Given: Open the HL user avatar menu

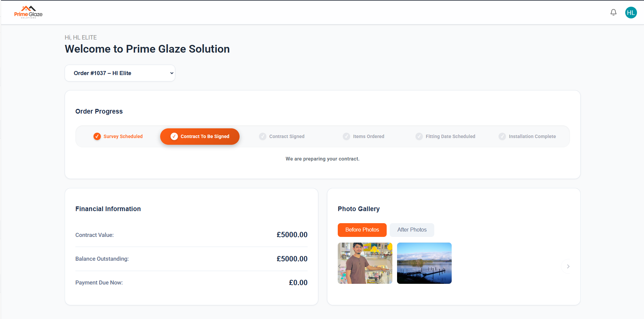Looking at the screenshot, I should pos(631,13).
